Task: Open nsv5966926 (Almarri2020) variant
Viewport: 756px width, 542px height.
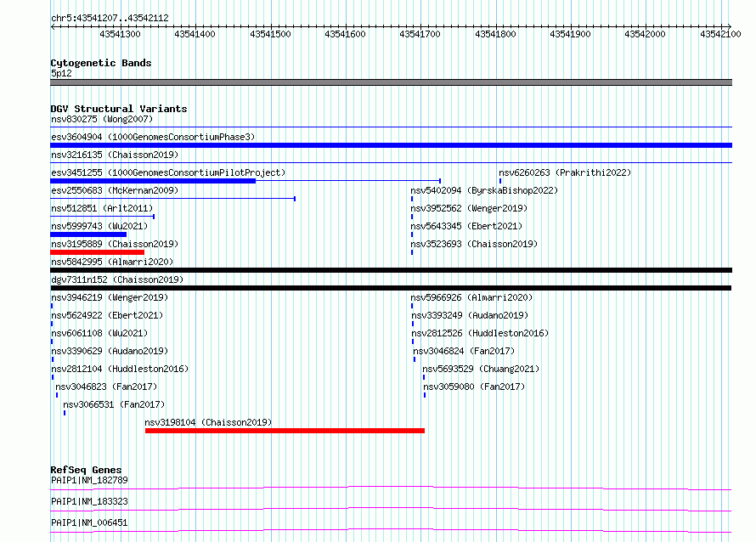Action: (471, 297)
